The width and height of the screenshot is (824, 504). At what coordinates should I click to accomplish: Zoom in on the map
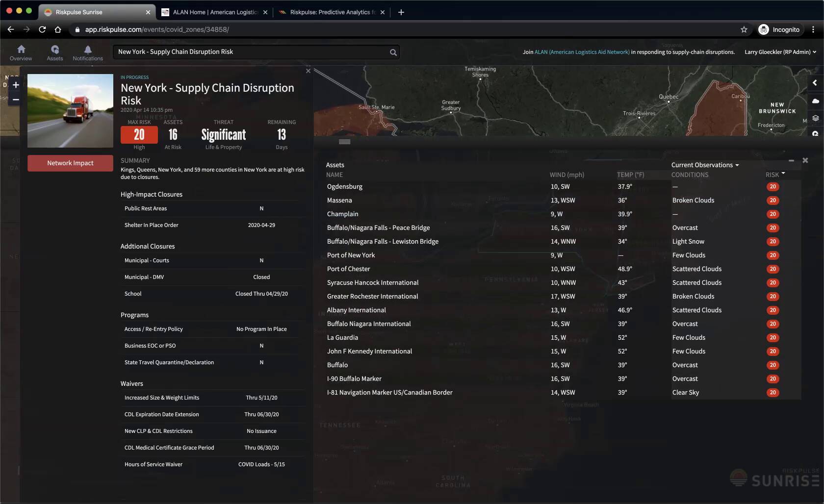tap(16, 85)
